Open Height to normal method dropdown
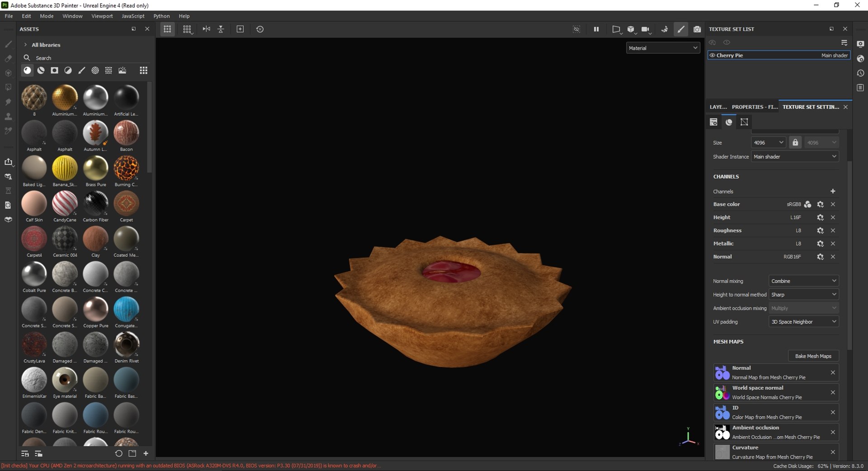This screenshot has height=471, width=868. 804,294
